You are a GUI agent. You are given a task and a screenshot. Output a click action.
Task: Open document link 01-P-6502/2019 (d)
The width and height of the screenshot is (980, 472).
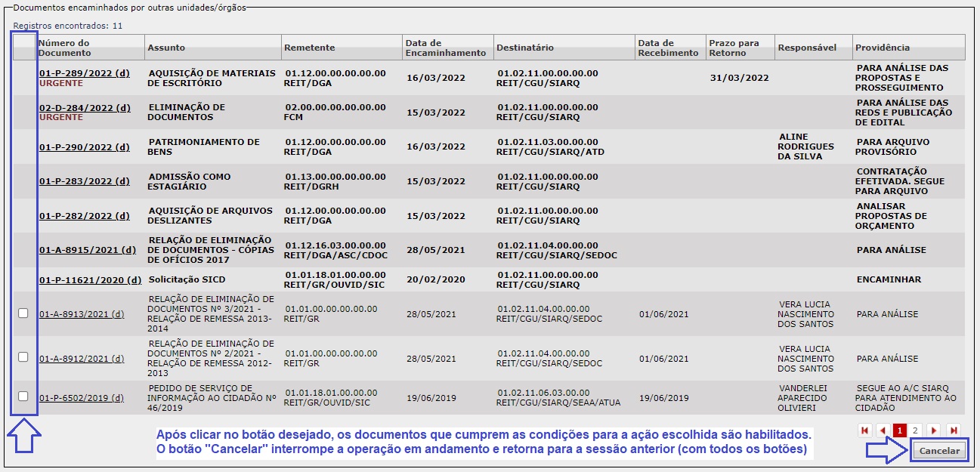click(82, 398)
